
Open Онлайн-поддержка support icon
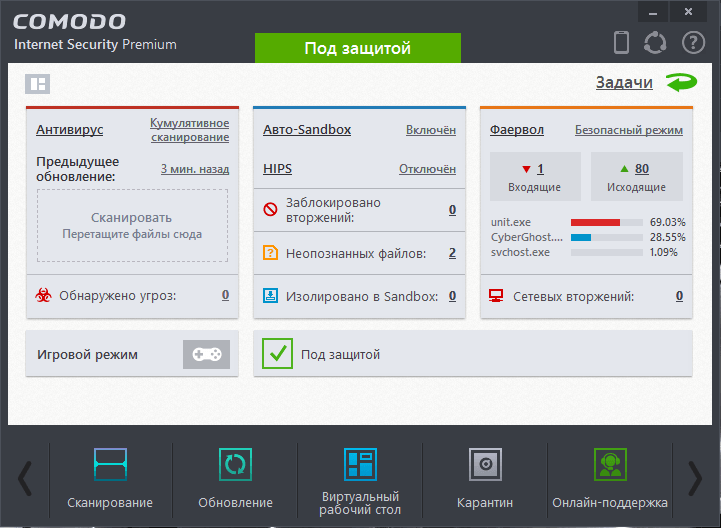[x=610, y=465]
